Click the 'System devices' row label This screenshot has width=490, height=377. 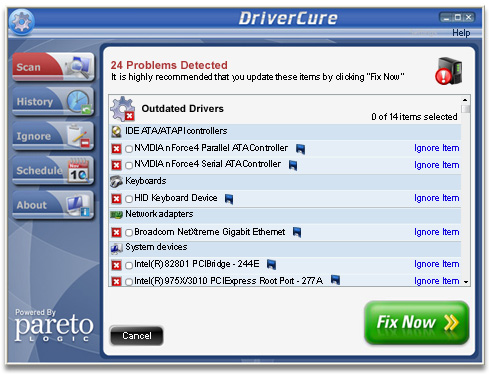pos(156,247)
